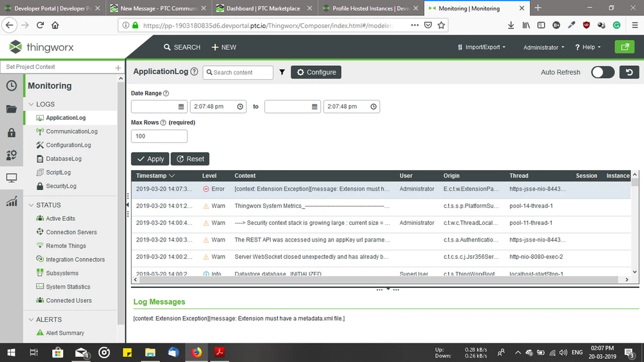Click NEW in the top bar
Image resolution: width=644 pixels, height=362 pixels.
tap(224, 47)
